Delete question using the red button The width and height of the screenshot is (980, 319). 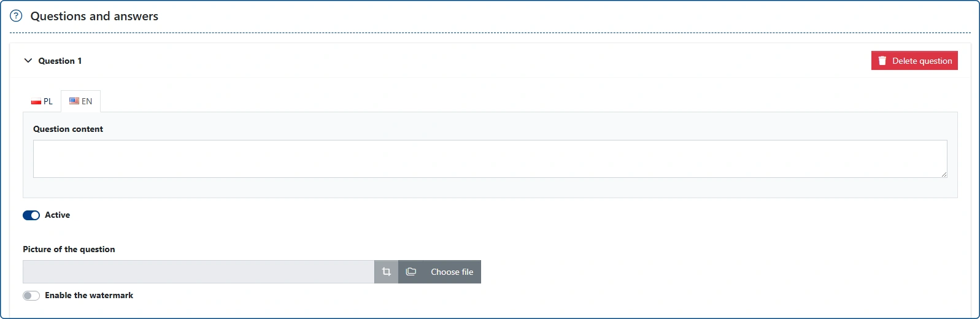pos(914,61)
